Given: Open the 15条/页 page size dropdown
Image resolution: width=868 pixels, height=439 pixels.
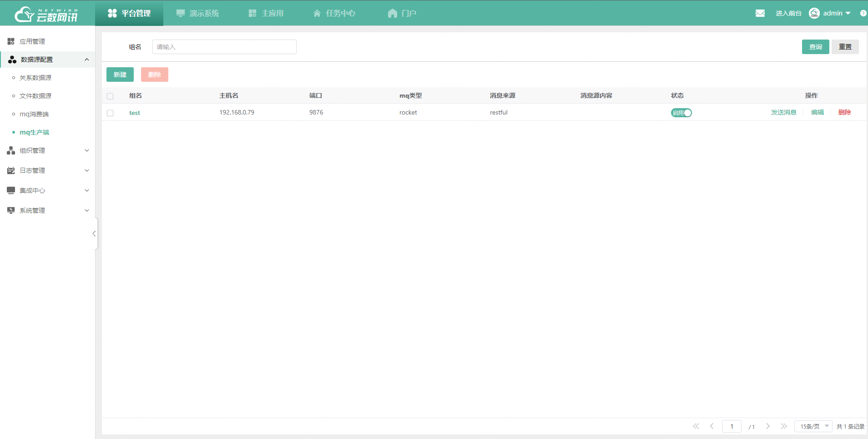Looking at the screenshot, I should pos(812,426).
